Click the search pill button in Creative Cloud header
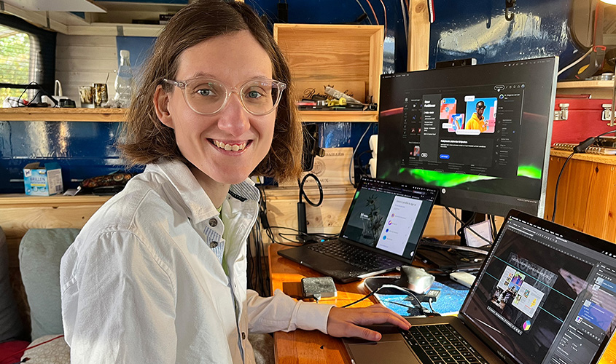This screenshot has height=364, width=616. click(x=500, y=88)
